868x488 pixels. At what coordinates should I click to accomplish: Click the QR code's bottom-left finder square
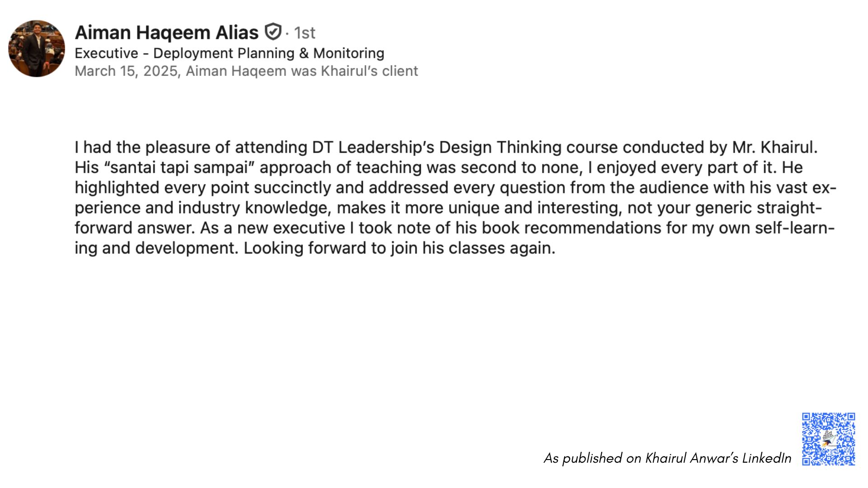coord(807,461)
